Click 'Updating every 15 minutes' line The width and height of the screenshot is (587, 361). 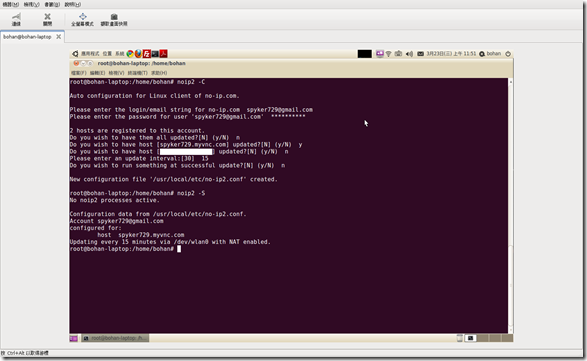(170, 242)
